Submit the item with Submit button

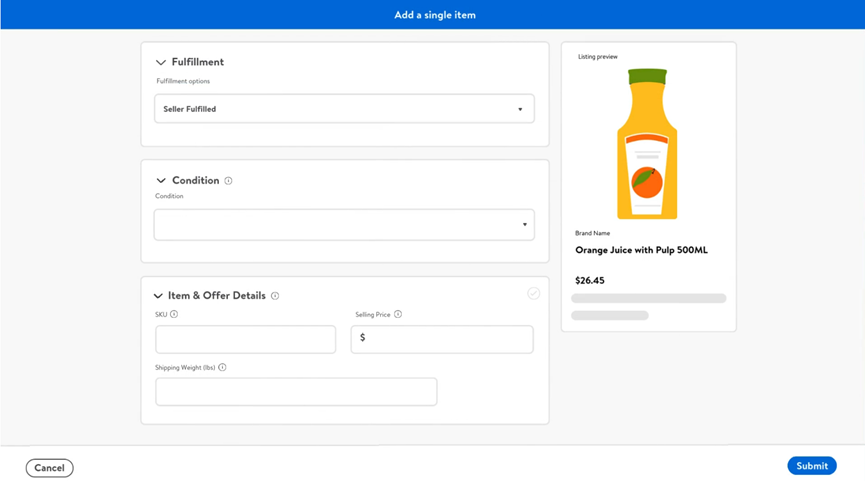811,466
